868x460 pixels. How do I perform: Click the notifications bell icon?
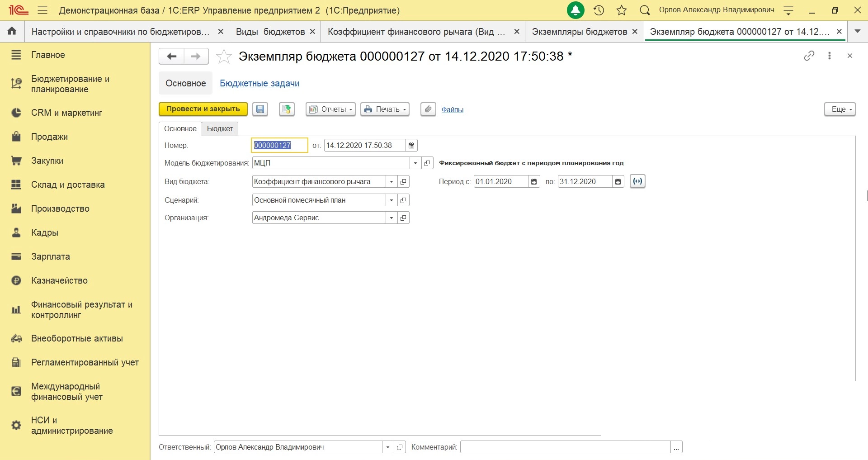[x=576, y=10]
